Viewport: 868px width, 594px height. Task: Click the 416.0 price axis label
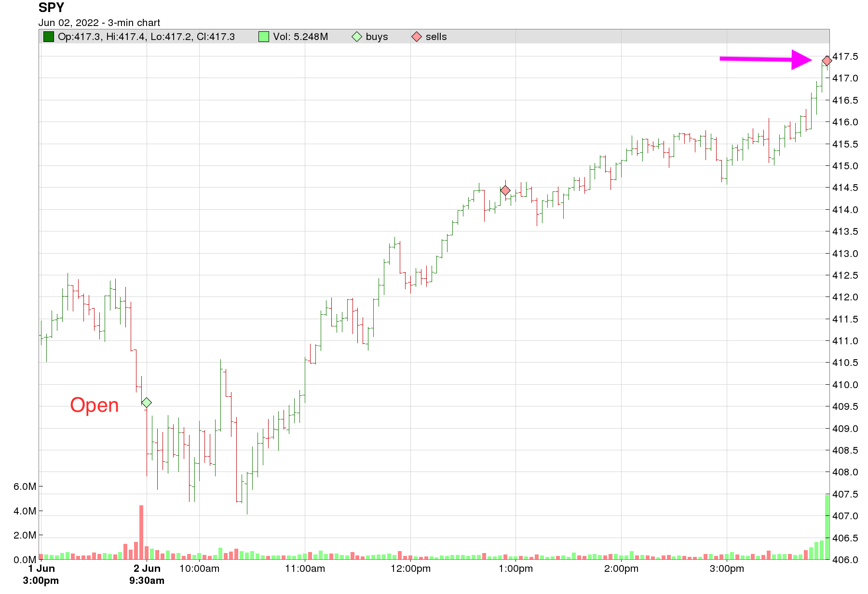point(845,122)
